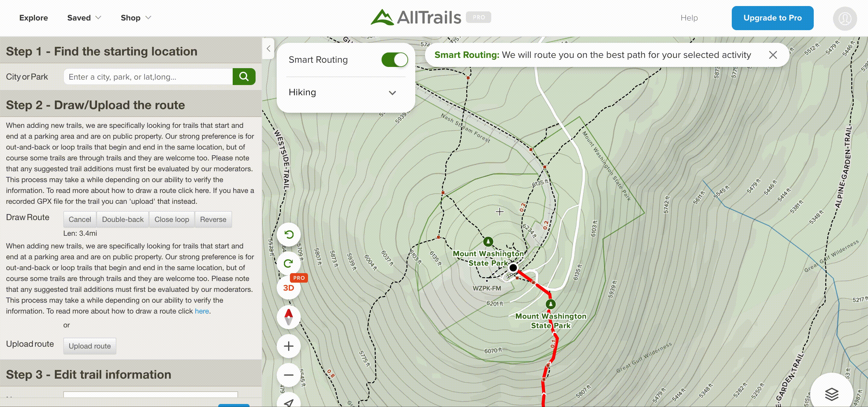Click the Step 1 section header
The height and width of the screenshot is (407, 868).
[131, 51]
